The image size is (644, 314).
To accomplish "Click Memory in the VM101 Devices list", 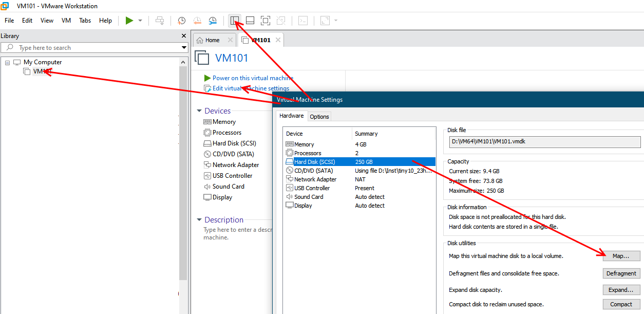I will click(x=224, y=122).
